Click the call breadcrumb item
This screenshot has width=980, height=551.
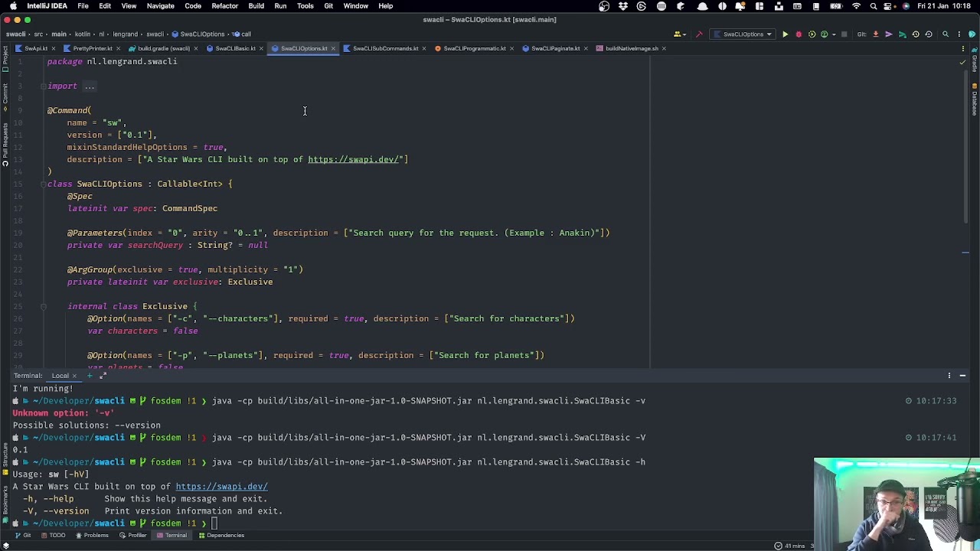(x=242, y=34)
